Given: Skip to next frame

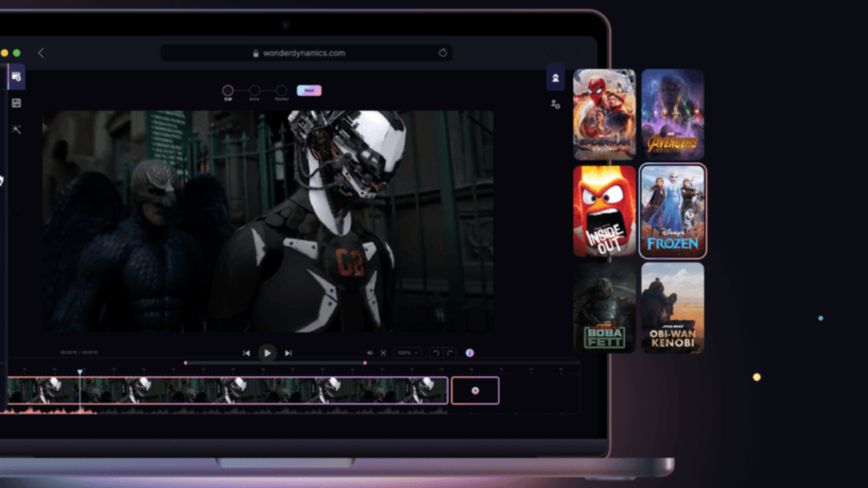Looking at the screenshot, I should tap(288, 353).
